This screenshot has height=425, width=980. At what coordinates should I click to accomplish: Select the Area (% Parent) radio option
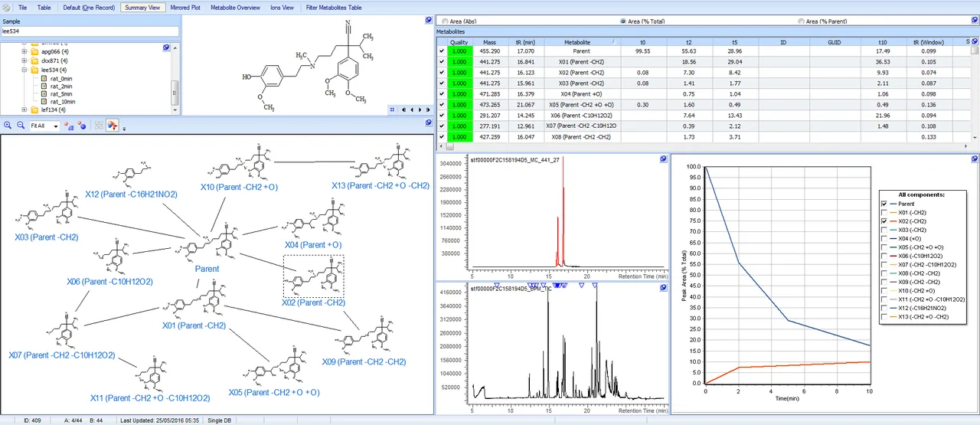[x=801, y=21]
